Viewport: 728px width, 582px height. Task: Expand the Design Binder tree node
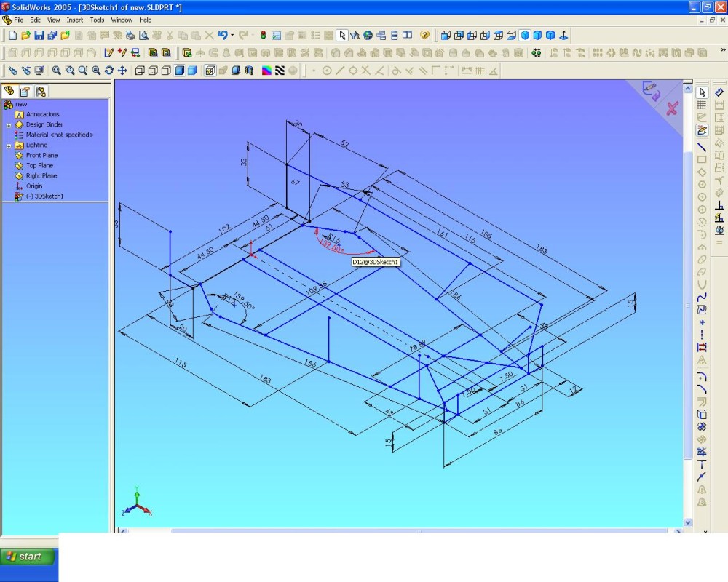click(9, 125)
